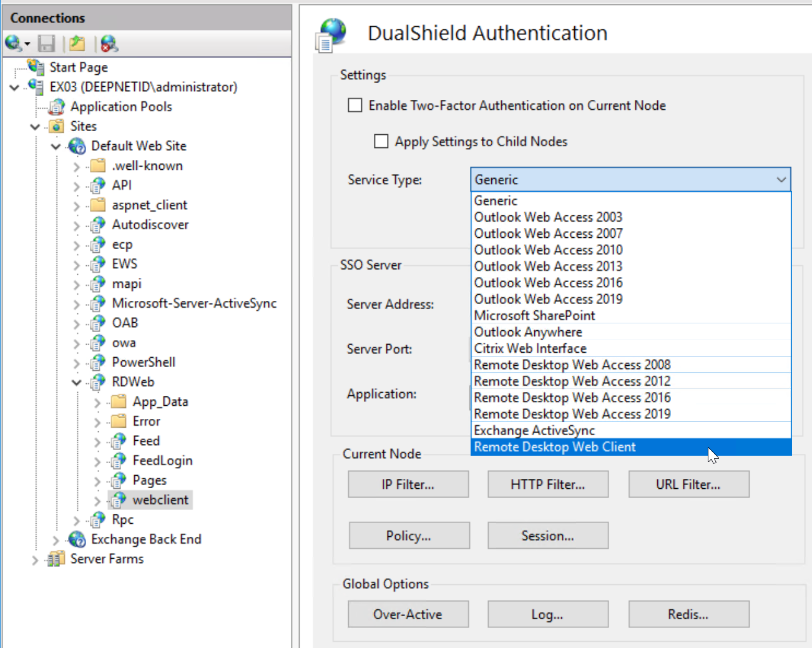Click the Delete connection icon with red X
This screenshot has height=648, width=812.
click(109, 44)
